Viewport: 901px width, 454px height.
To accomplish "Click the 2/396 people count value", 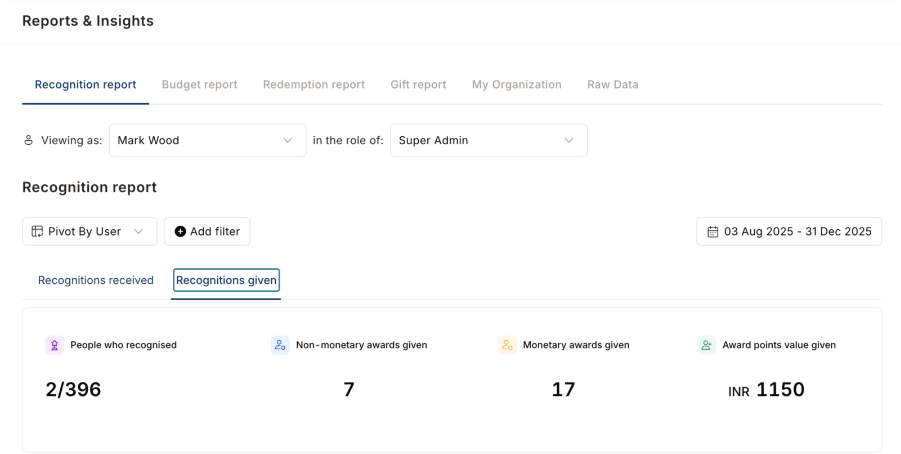I will click(73, 390).
